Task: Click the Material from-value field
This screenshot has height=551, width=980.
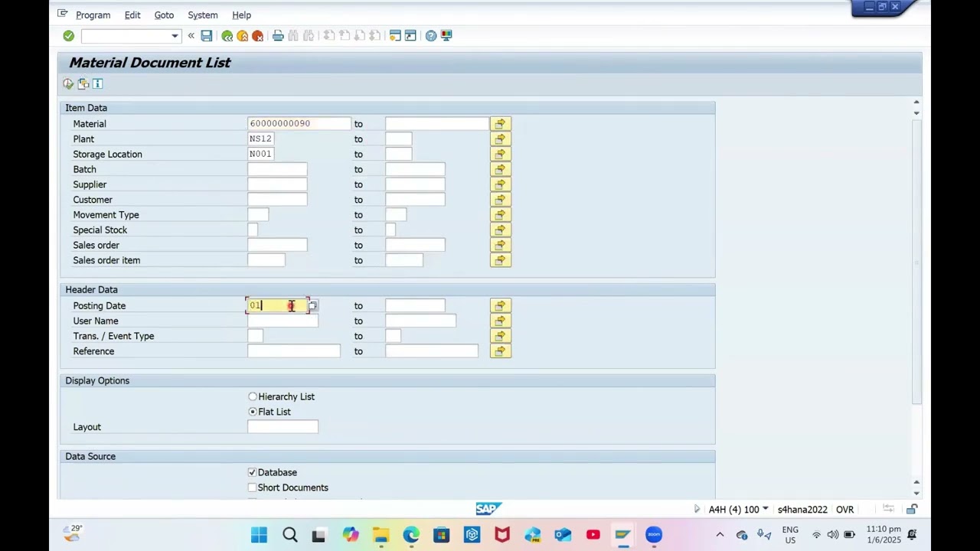Action: (x=299, y=123)
